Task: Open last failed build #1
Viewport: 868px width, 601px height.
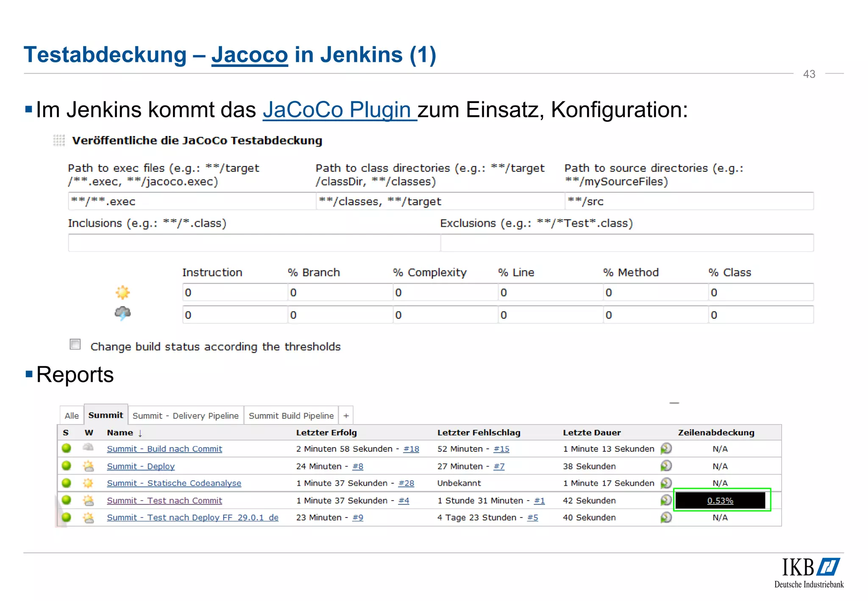Action: coord(539,500)
